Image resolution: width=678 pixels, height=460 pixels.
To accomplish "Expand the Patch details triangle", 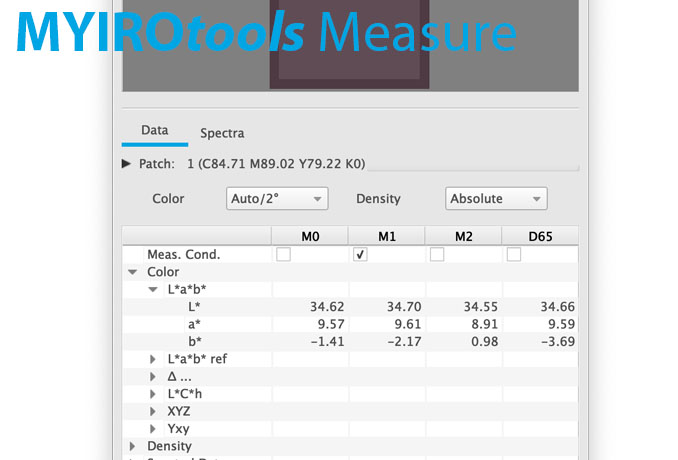I will [126, 163].
